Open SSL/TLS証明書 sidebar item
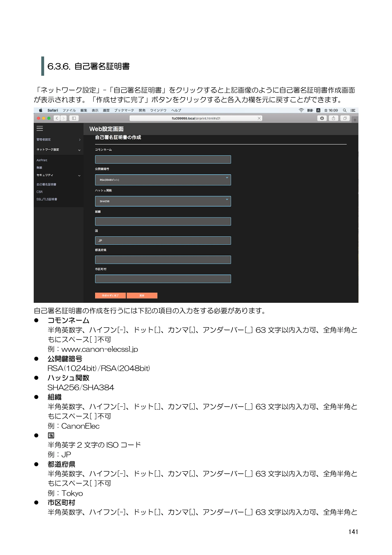 (47, 199)
